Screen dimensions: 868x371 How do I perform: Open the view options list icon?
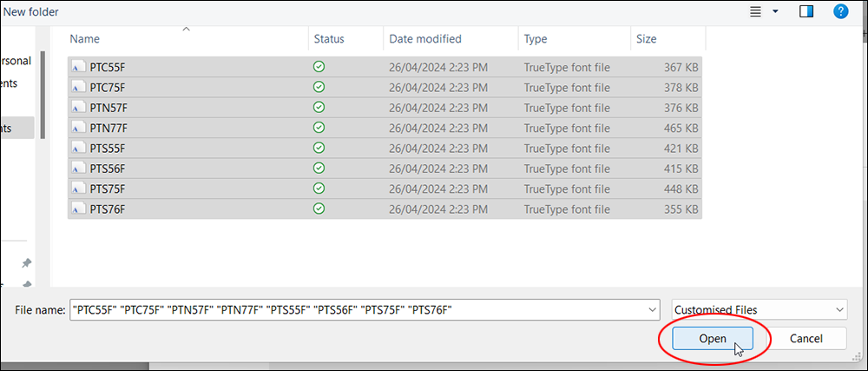(755, 11)
